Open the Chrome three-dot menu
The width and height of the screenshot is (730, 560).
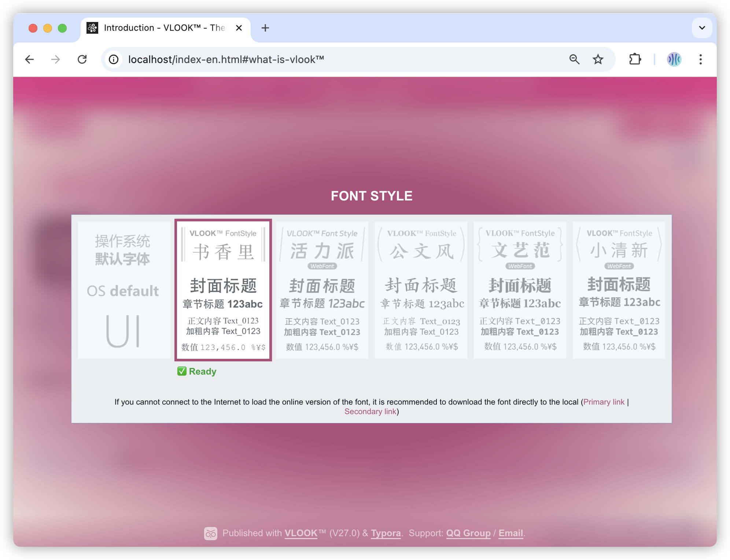coord(701,59)
